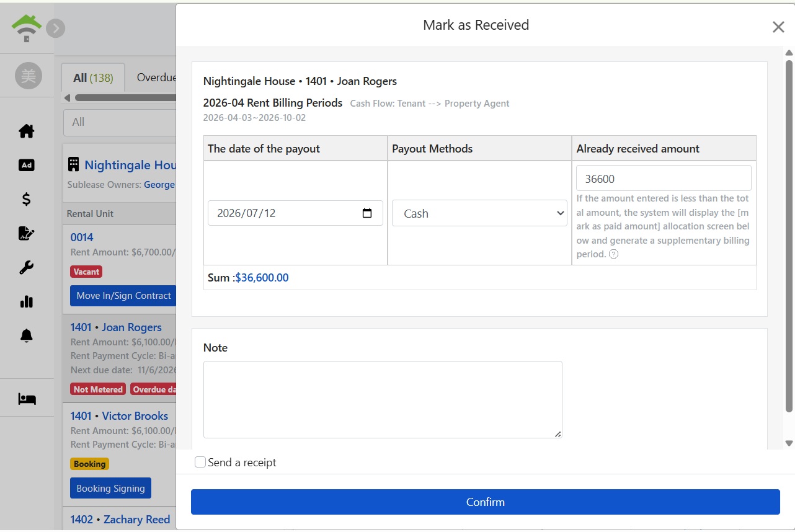
Task: Click the dialog vertical scrollbar thumb
Action: coord(789,236)
